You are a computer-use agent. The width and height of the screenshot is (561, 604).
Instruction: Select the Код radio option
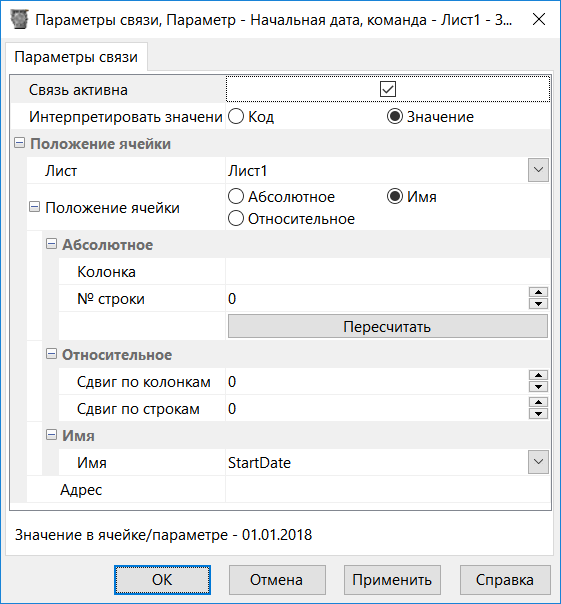point(236,116)
